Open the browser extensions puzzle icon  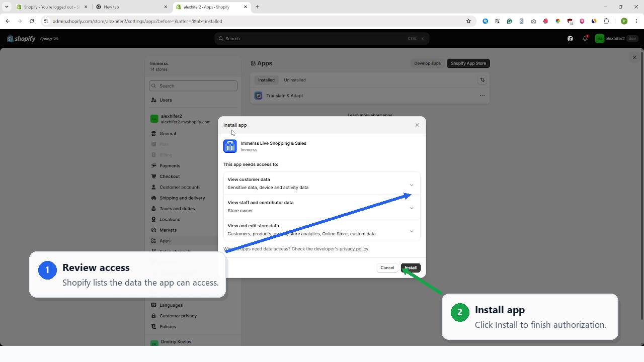[606, 21]
